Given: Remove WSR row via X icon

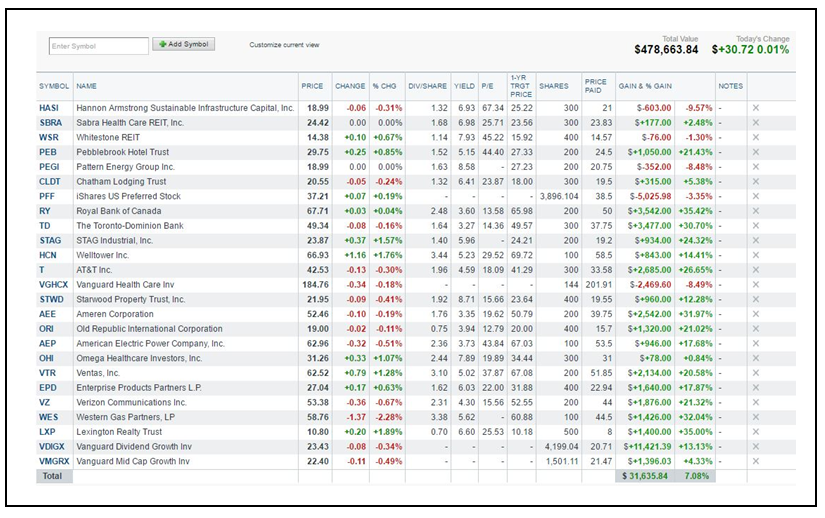Looking at the screenshot, I should (x=756, y=137).
